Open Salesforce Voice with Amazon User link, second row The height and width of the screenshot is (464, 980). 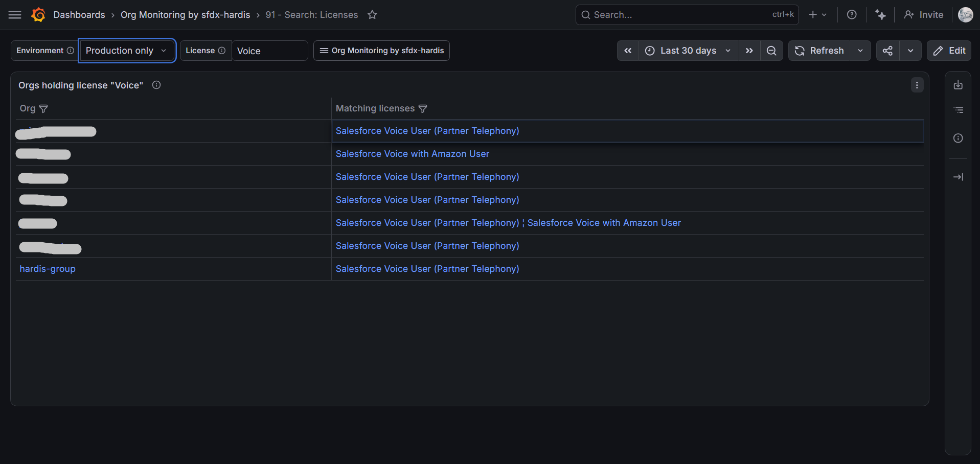(413, 154)
